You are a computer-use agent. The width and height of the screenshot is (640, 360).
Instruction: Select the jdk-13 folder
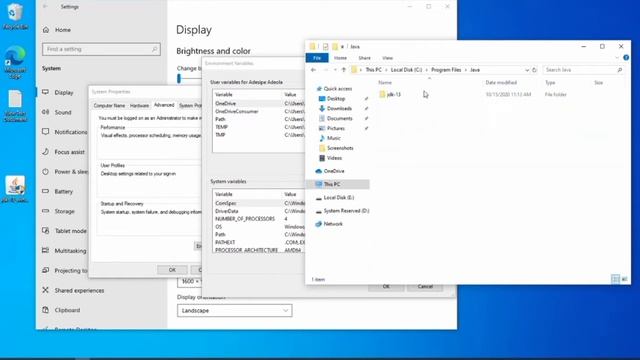391,94
